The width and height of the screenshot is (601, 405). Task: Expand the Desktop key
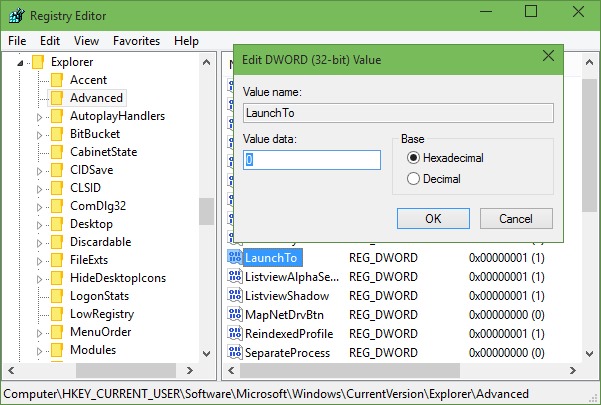pyautogui.click(x=39, y=225)
